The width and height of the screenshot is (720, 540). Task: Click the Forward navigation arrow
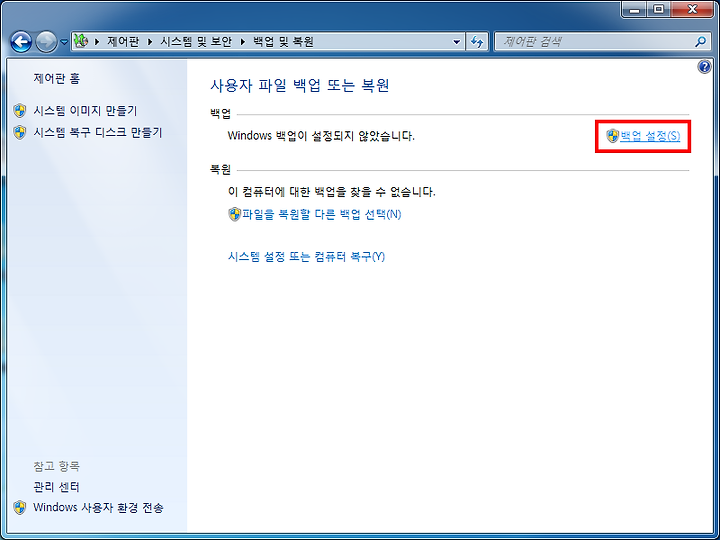coord(46,42)
